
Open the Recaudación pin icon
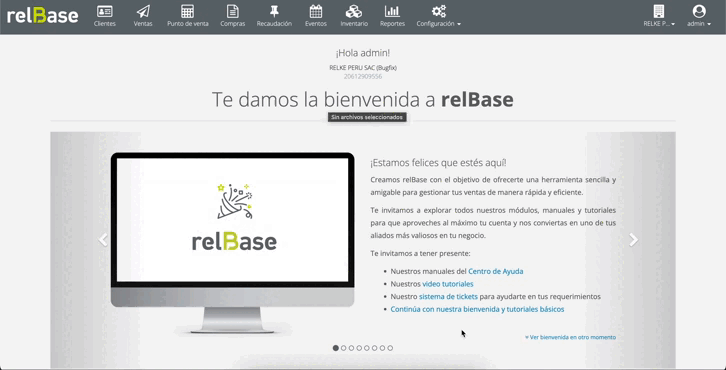coord(274,11)
